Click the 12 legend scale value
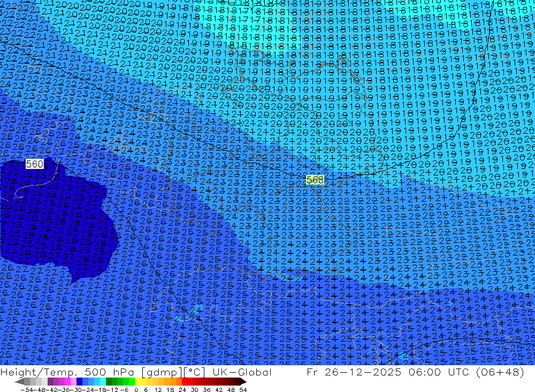 158,390
